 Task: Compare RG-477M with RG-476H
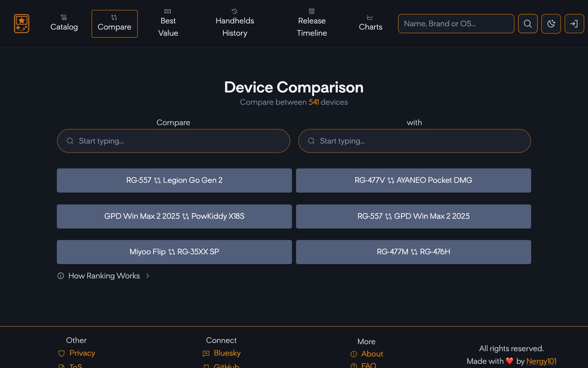pos(414,252)
